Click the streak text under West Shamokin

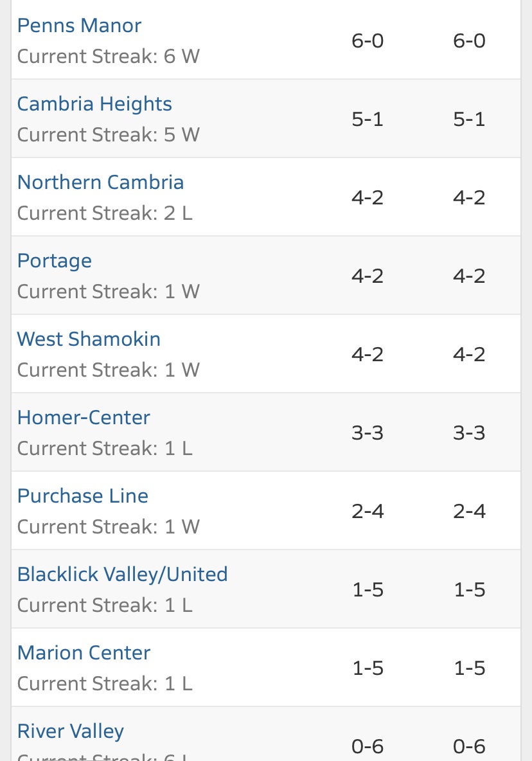pos(109,370)
